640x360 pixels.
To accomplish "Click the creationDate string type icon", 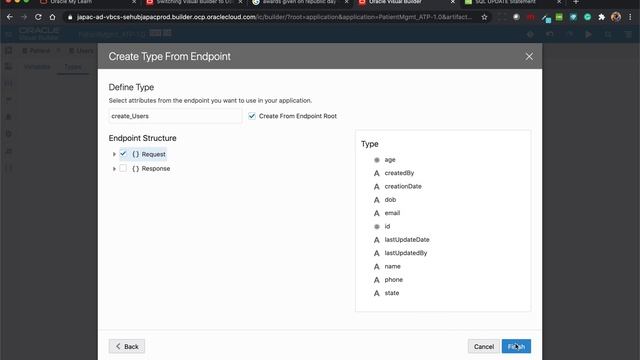I will point(377,187).
